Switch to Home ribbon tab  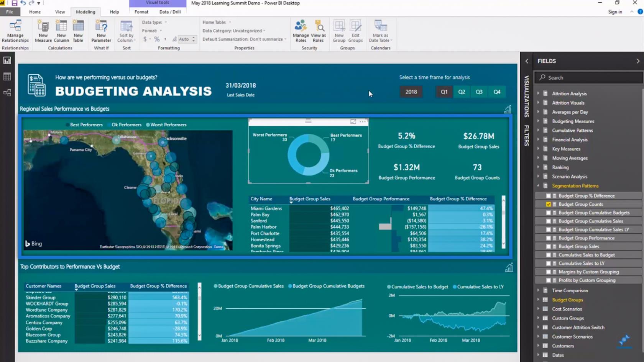point(34,12)
